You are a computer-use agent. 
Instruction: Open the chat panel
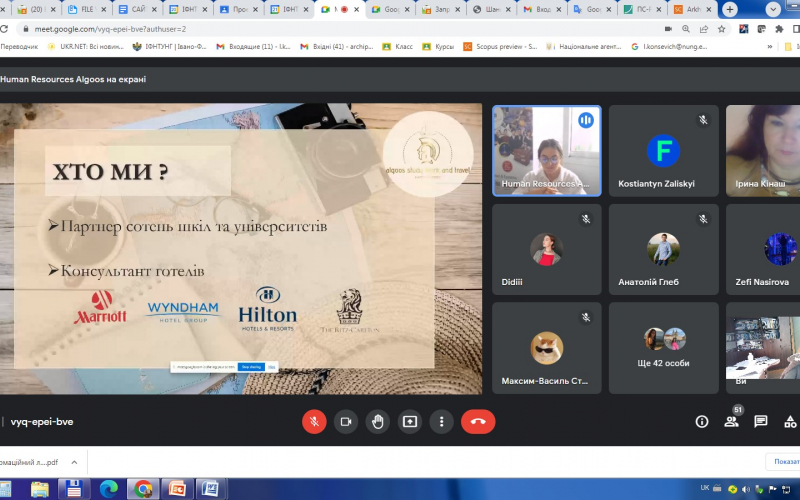click(761, 421)
